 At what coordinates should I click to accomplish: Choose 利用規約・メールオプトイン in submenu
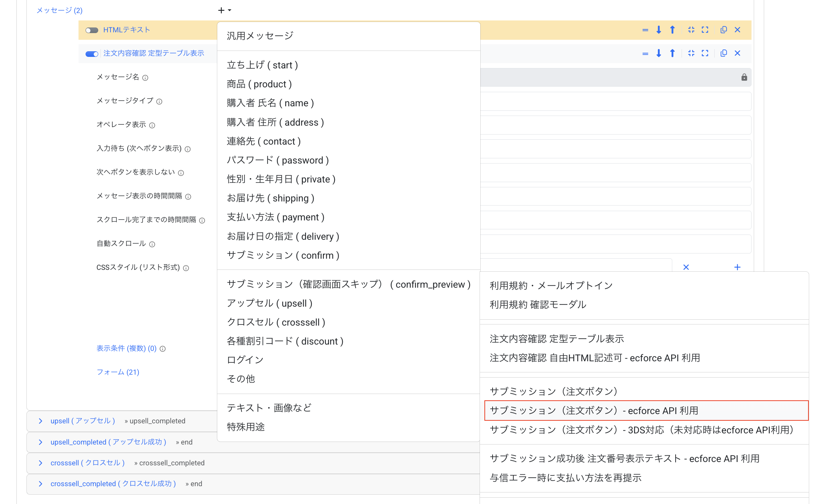pos(644,285)
